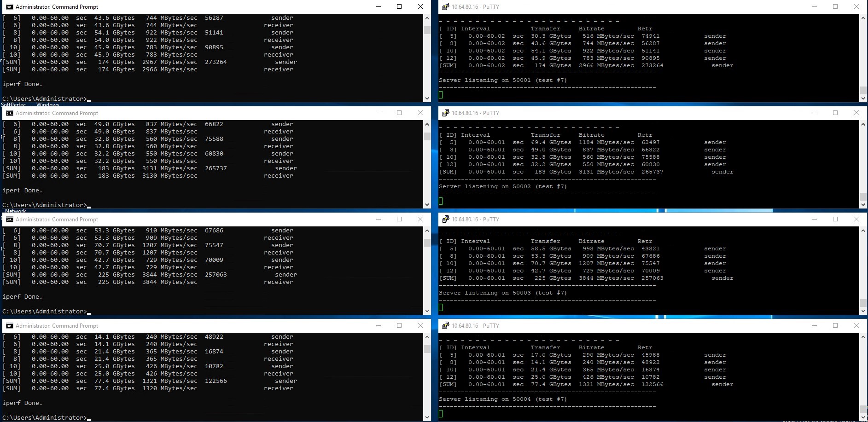
Task: Click the green cursor in the port 50001 PuTTY terminal
Action: pyautogui.click(x=441, y=95)
